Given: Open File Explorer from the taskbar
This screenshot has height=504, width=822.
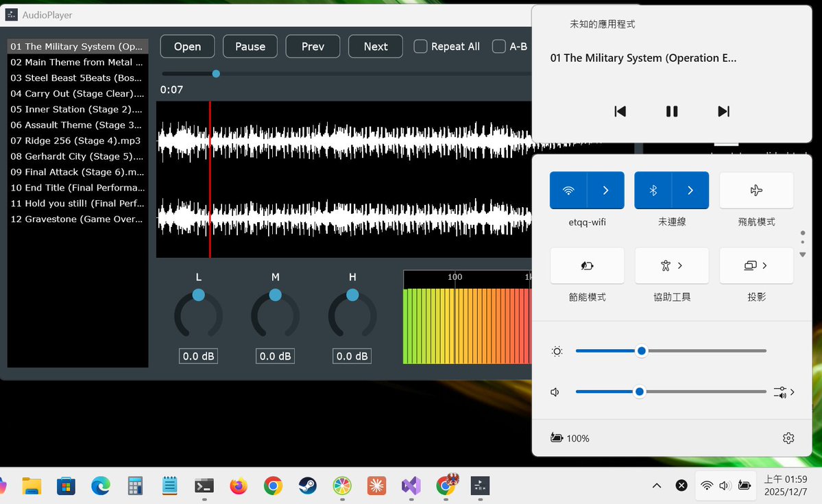Looking at the screenshot, I should (32, 486).
